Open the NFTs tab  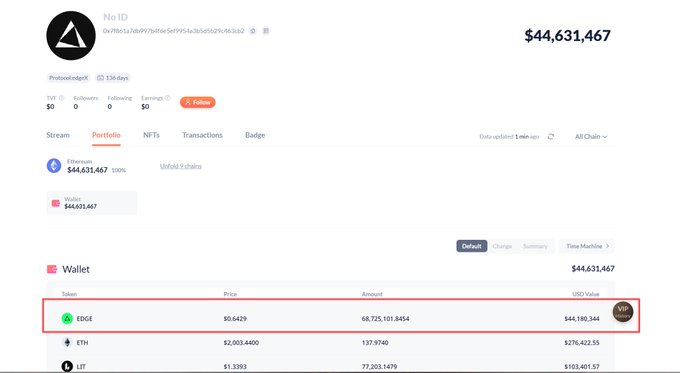tap(151, 135)
